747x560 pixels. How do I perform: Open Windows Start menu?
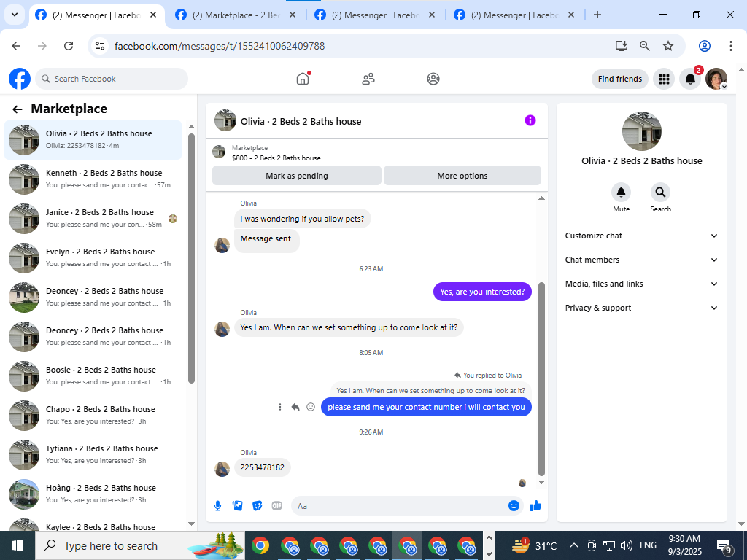click(18, 545)
